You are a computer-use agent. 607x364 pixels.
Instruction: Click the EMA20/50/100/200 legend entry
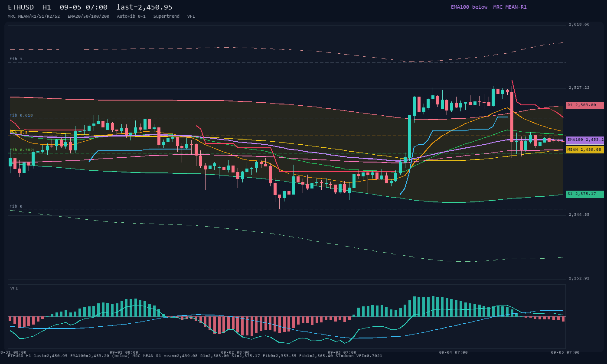coord(88,16)
